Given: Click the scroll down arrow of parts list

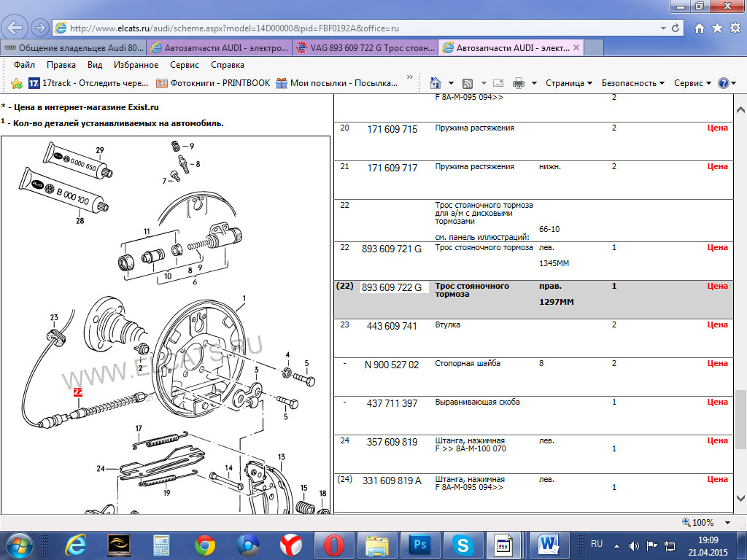Looking at the screenshot, I should click(740, 499).
